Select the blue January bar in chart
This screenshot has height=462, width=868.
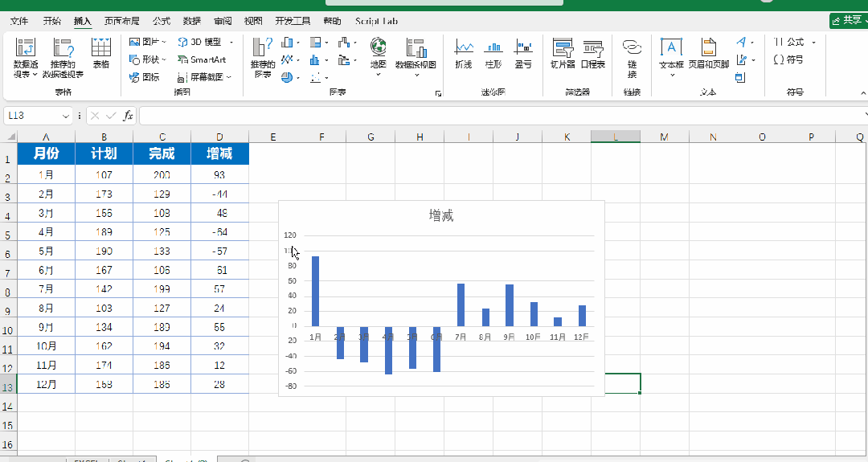[x=315, y=291]
